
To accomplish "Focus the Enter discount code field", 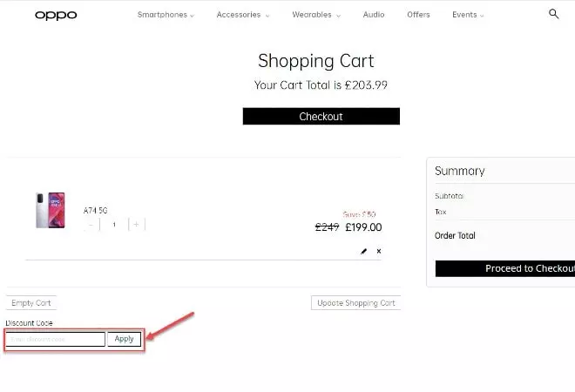I will 56,339.
